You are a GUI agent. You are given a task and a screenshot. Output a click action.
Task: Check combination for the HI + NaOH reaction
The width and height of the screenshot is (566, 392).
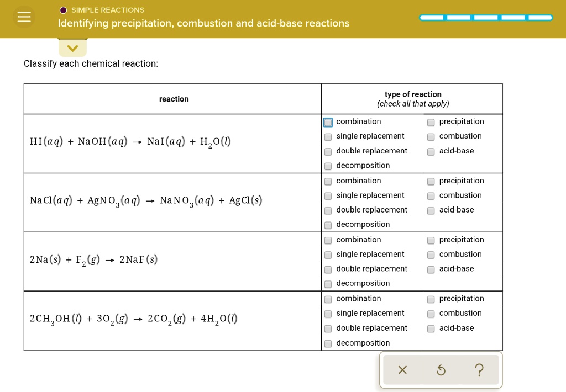328,121
